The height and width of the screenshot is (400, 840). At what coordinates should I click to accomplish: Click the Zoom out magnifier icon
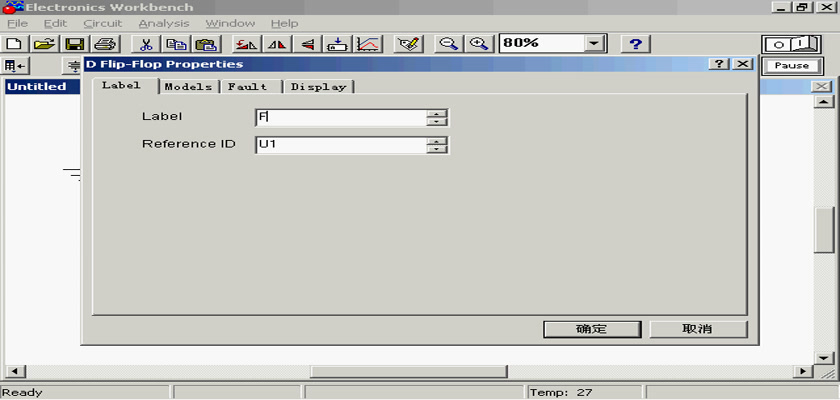click(449, 44)
